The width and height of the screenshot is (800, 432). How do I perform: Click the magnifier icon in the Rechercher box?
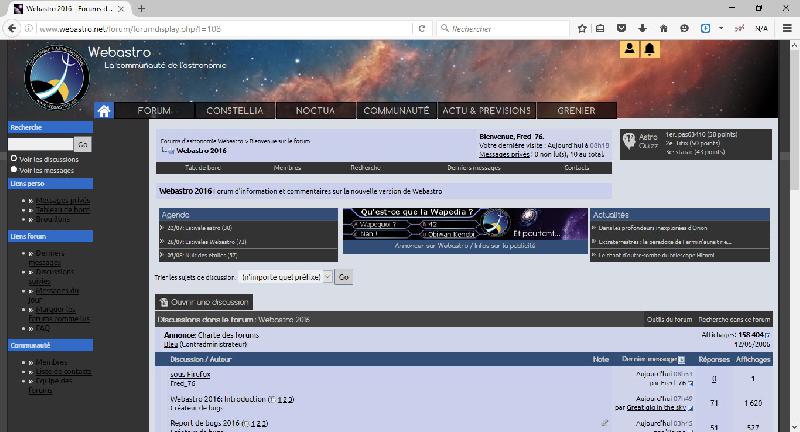click(x=445, y=29)
